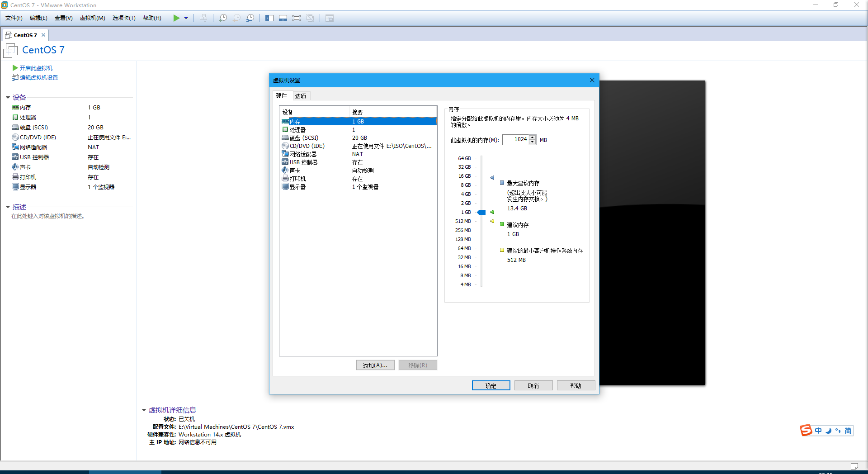This screenshot has height=474, width=868.
Task: Click 网络适配器 icon in sidebar
Action: (15, 147)
